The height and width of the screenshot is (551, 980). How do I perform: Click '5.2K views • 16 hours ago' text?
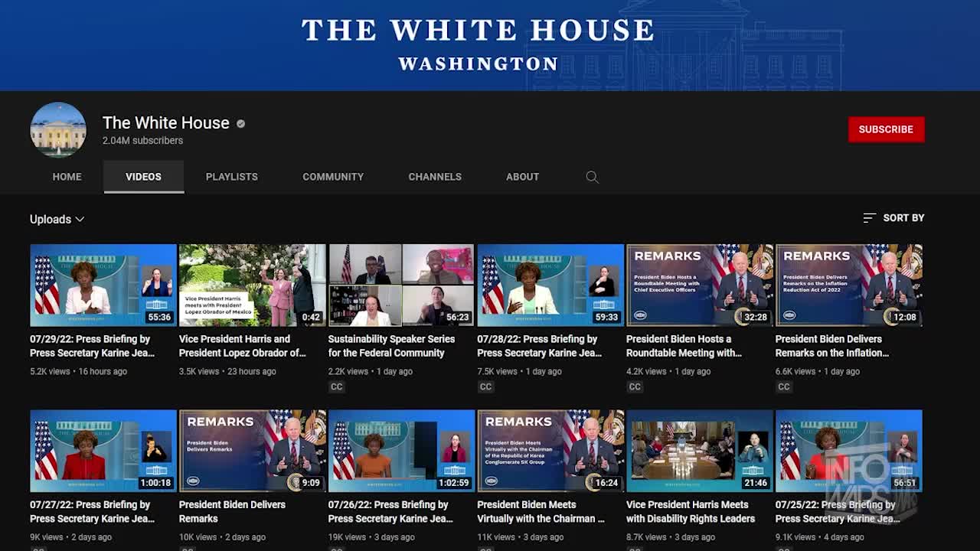(x=78, y=371)
